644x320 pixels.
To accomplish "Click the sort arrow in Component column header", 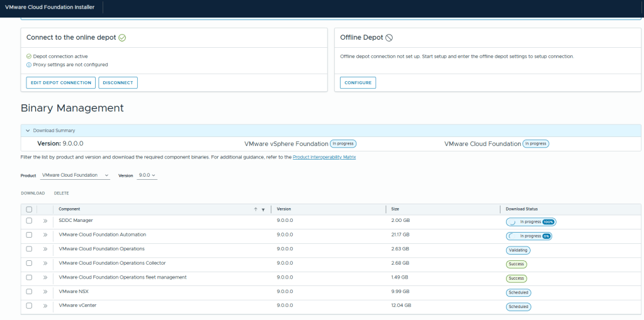I will (256, 209).
